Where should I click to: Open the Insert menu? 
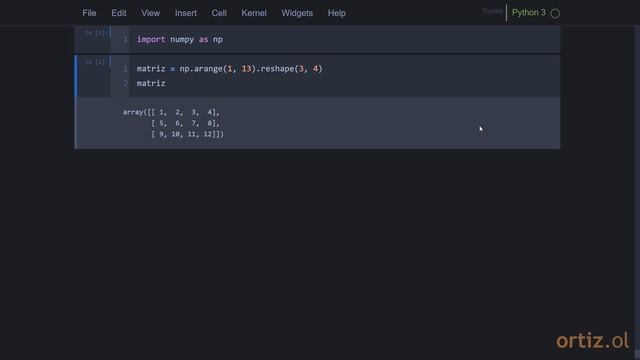tap(186, 13)
